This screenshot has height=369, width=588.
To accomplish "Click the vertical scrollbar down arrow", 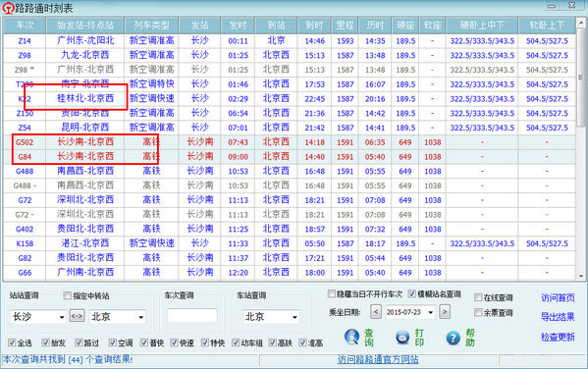I will 581,277.
